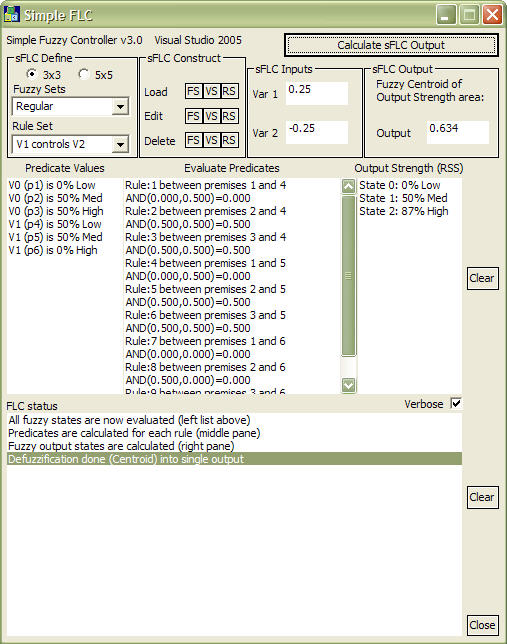Click the Delete RS button
Viewport: 507px width, 644px height.
[x=229, y=140]
